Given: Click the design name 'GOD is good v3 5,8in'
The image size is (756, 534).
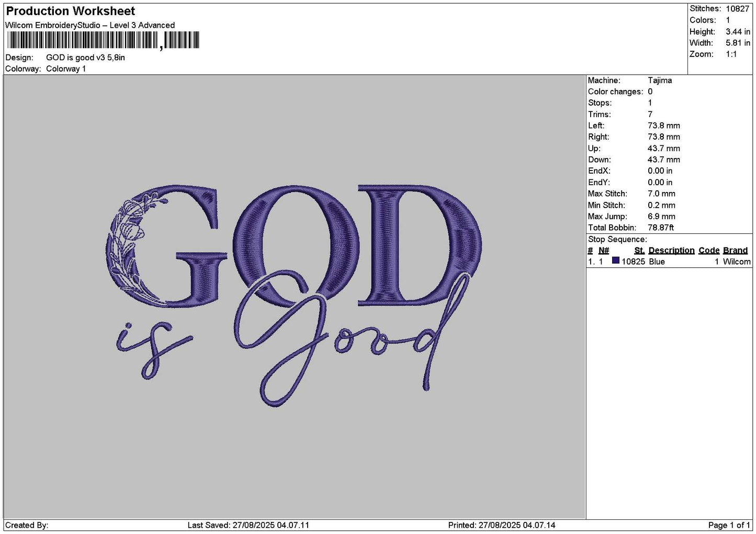Looking at the screenshot, I should point(85,58).
